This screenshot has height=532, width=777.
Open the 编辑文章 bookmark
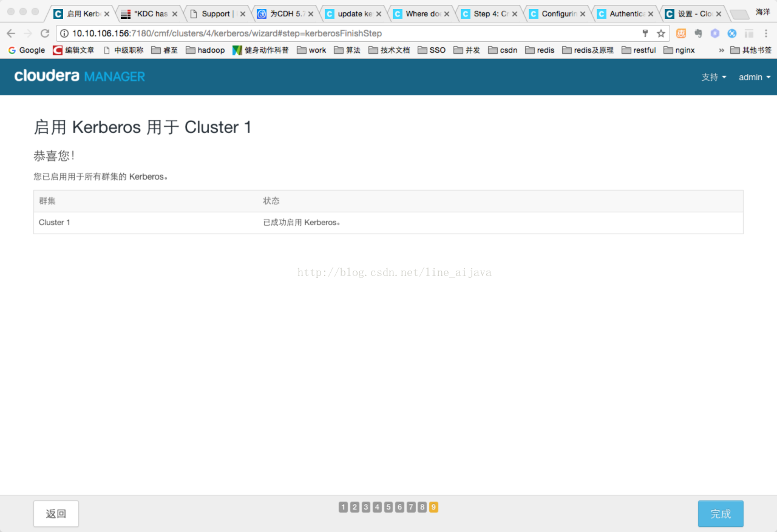click(x=73, y=50)
